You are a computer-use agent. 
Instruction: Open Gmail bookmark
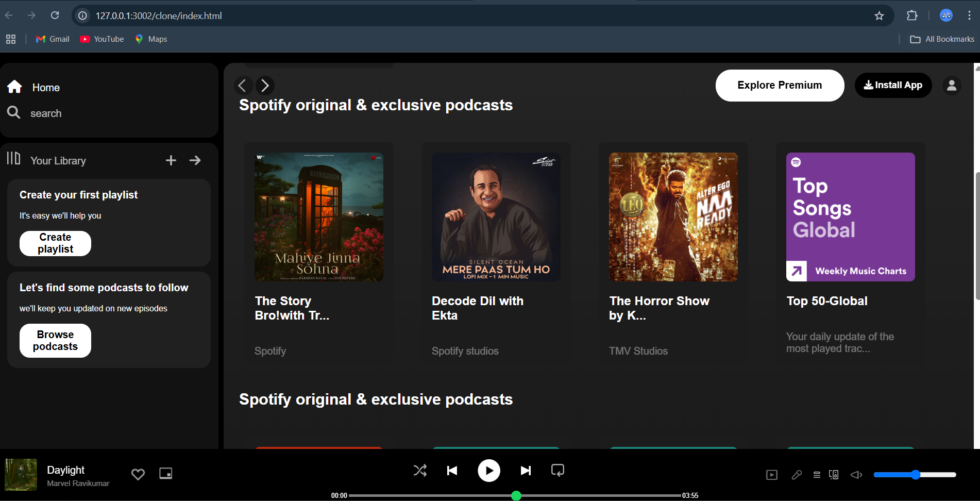(x=53, y=39)
